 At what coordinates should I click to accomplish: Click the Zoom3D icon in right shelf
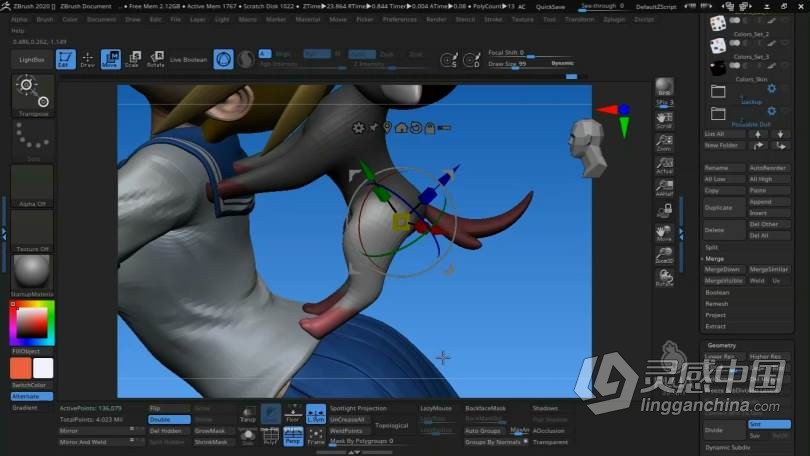(x=664, y=256)
